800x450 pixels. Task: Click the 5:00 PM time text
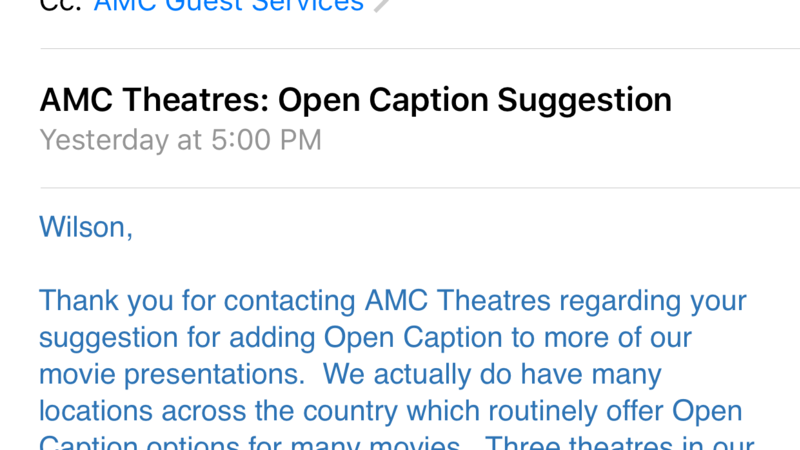(x=264, y=140)
